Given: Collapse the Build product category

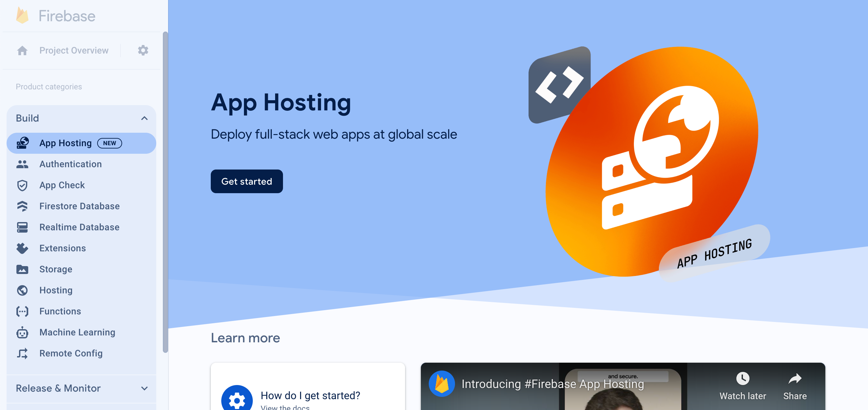Looking at the screenshot, I should [x=144, y=118].
